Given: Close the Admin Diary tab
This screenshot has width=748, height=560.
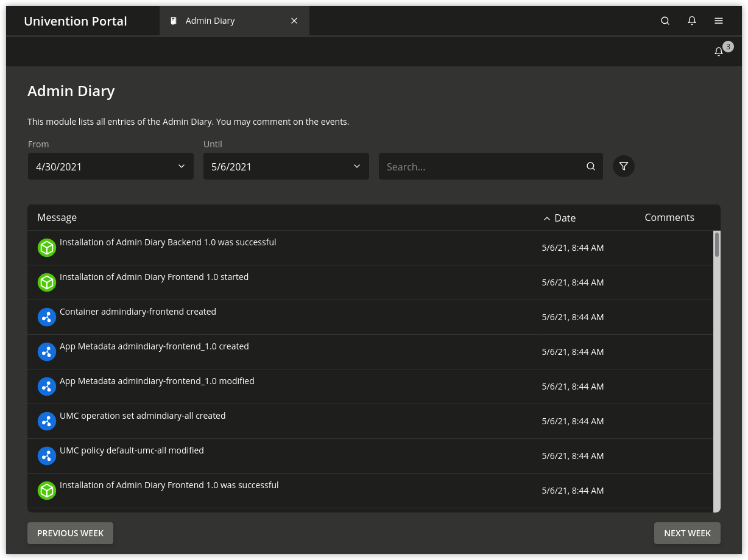Looking at the screenshot, I should [294, 21].
